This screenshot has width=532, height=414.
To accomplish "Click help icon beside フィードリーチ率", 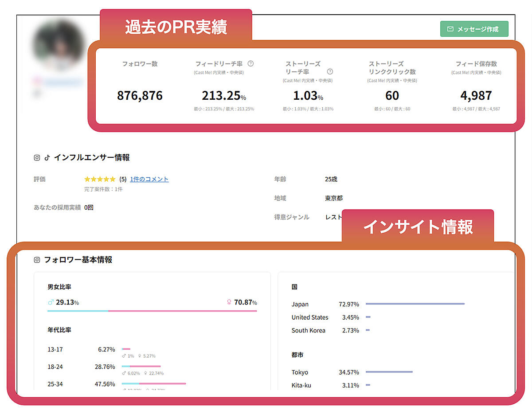I will pos(250,64).
